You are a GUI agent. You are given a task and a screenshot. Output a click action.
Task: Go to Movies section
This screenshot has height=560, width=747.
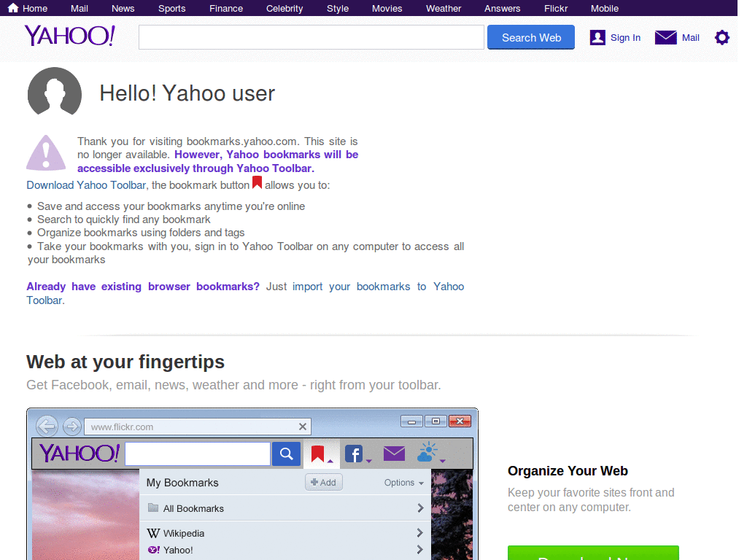point(387,9)
